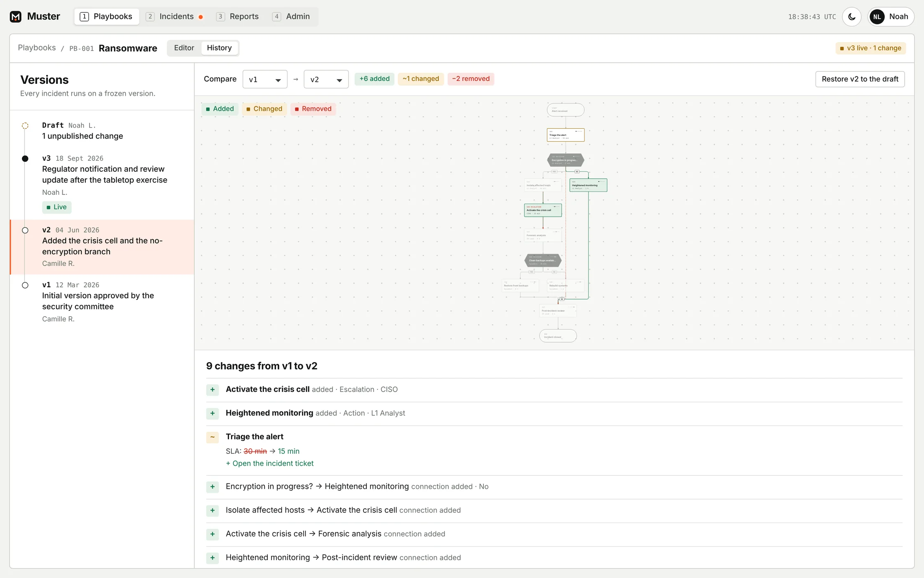Click the hollow v1 timeline dot
The height and width of the screenshot is (578, 924).
coord(25,285)
